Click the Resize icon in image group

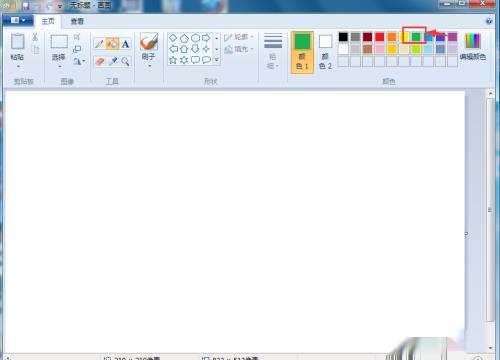77,49
